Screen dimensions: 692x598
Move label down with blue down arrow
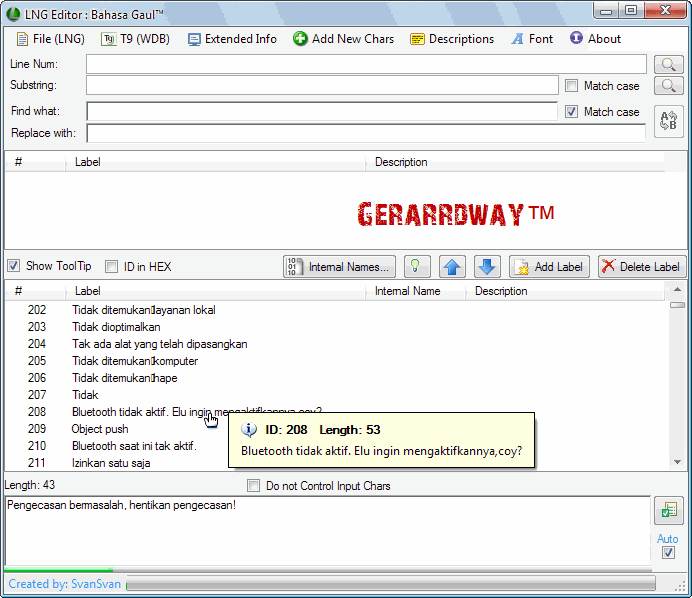(x=486, y=267)
